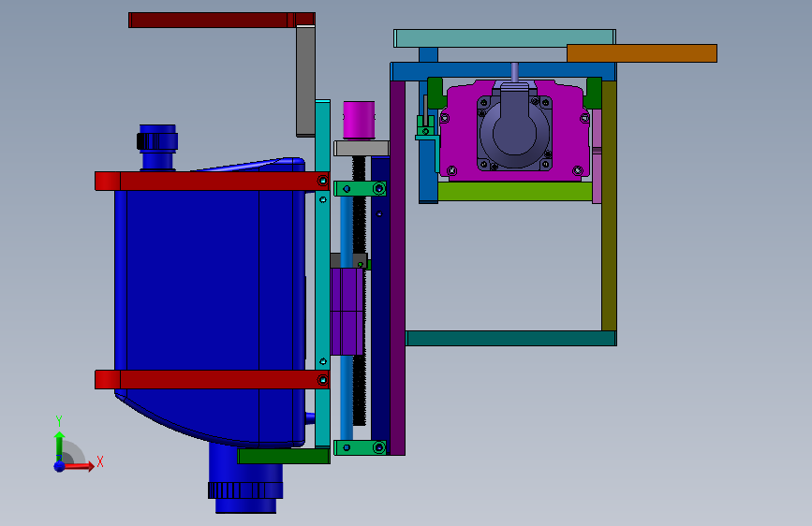Select the magenta cylinder coupling above screw
Image resolution: width=812 pixels, height=526 pixels.
pyautogui.click(x=359, y=120)
